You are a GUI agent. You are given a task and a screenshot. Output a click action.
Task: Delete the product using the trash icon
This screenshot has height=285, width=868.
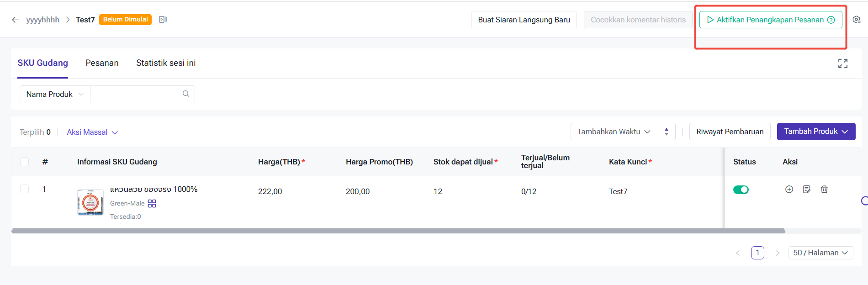pyautogui.click(x=824, y=189)
